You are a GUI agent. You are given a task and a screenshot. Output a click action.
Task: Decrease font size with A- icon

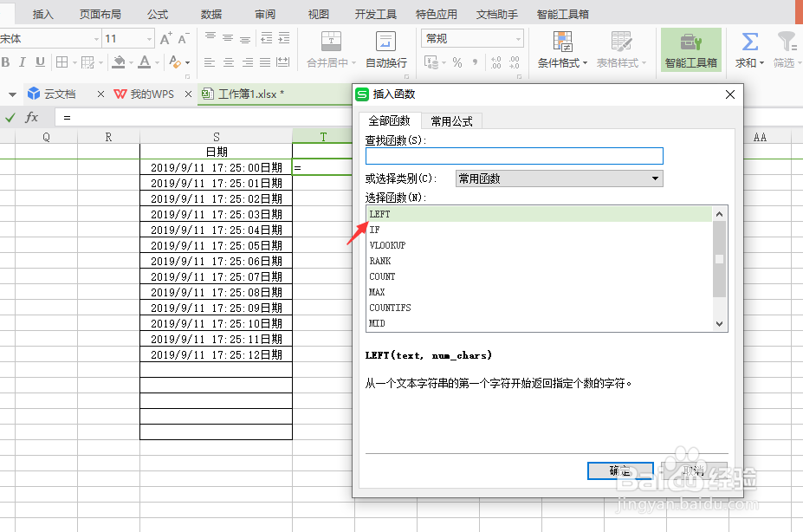184,38
